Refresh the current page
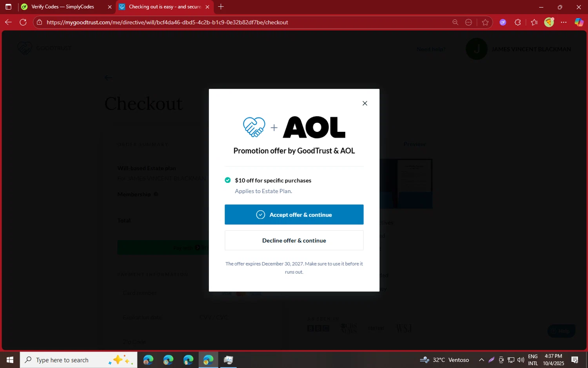Screen dimensions: 588x368 click(x=23, y=22)
